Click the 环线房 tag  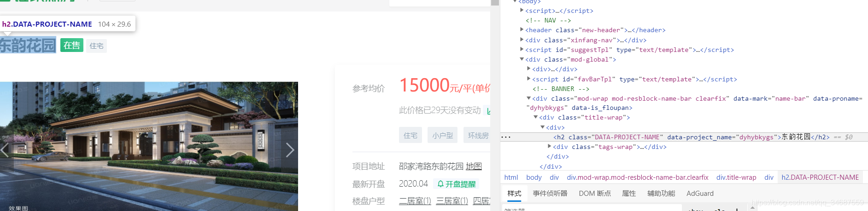click(477, 135)
